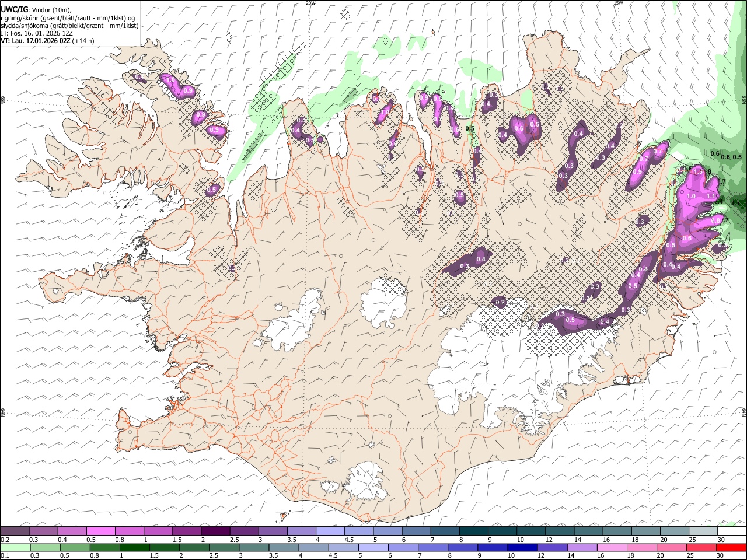Pick the lilac 14–16 rain scale swatch

582,548
